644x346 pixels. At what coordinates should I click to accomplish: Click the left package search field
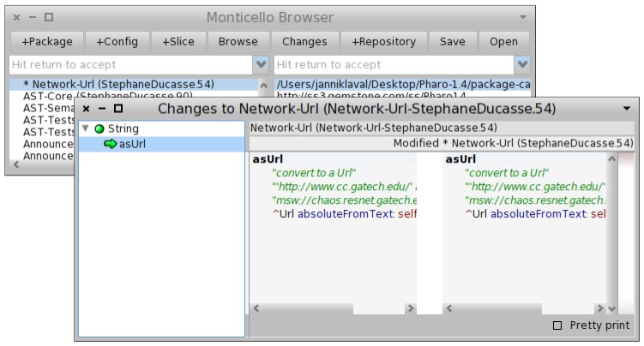click(130, 64)
